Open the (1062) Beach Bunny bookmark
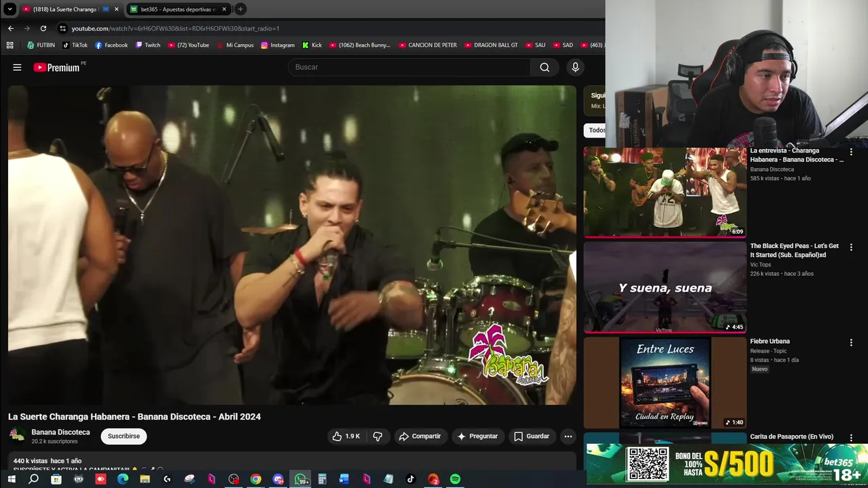The width and height of the screenshot is (868, 488). tap(360, 45)
